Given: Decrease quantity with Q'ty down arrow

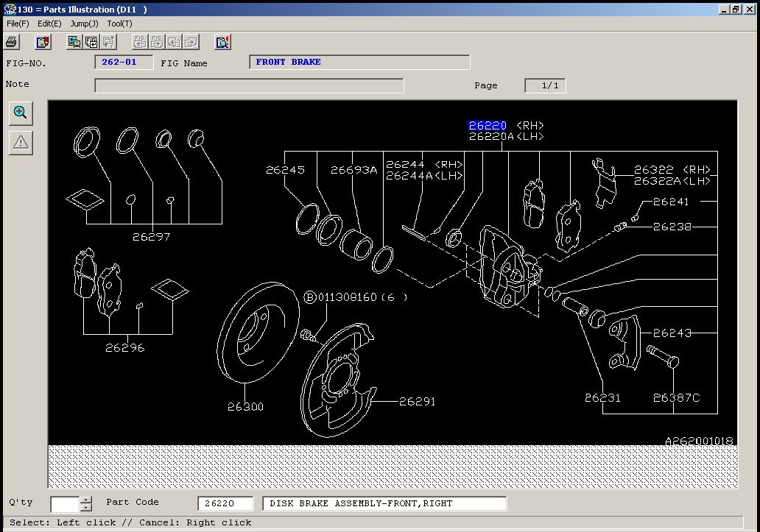Looking at the screenshot, I should pos(85,508).
